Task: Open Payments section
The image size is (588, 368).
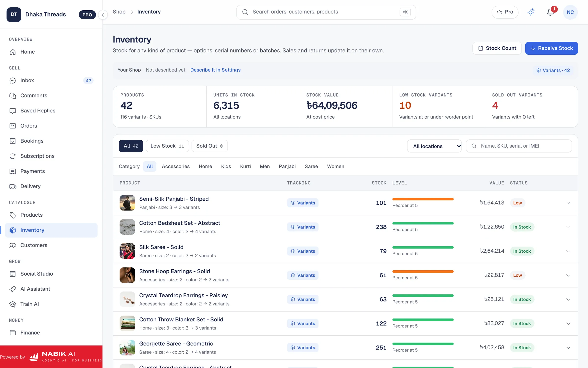Action: click(51, 171)
